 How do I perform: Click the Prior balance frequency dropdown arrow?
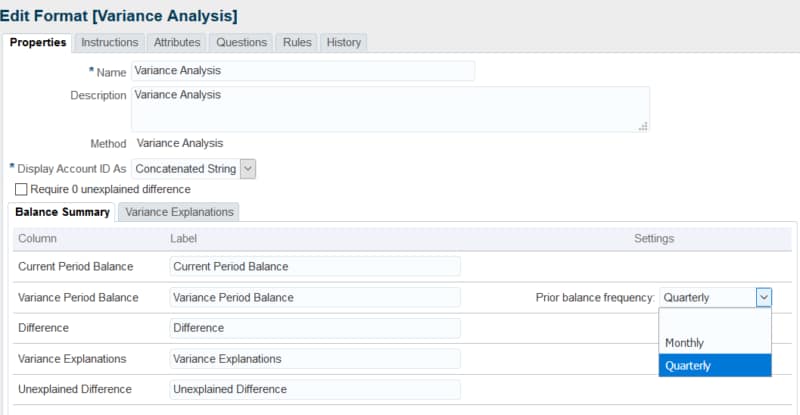point(763,297)
